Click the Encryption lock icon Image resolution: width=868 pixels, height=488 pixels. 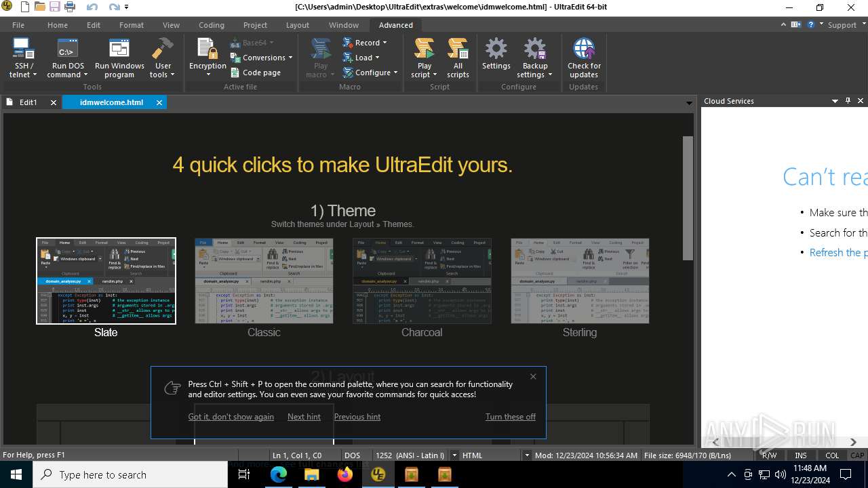pos(208,58)
